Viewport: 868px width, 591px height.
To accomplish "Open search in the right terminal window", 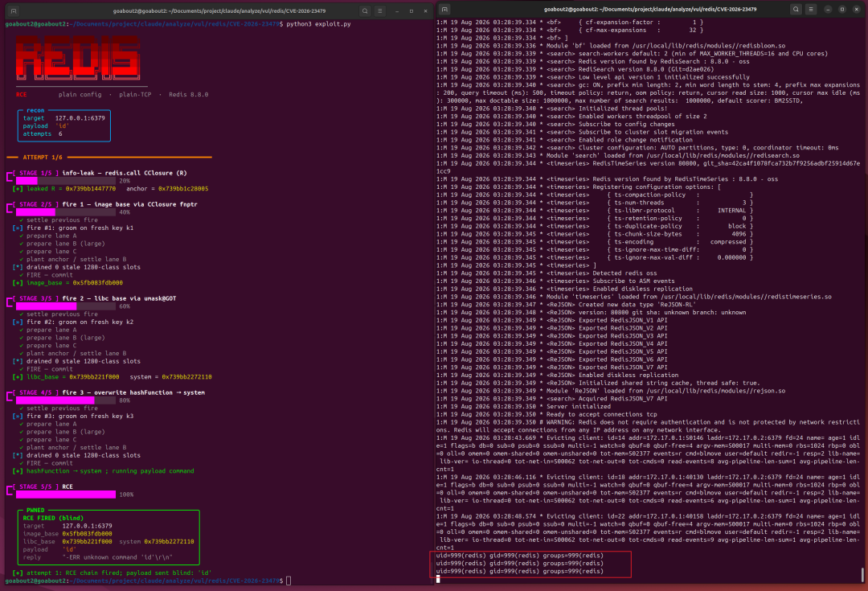I will tap(796, 10).
